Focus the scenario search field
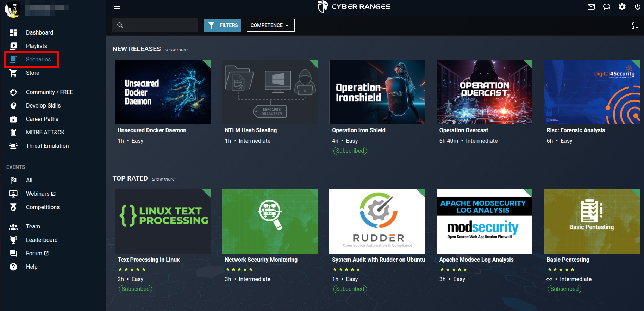Screen dimensions: 644x311 (x=155, y=25)
